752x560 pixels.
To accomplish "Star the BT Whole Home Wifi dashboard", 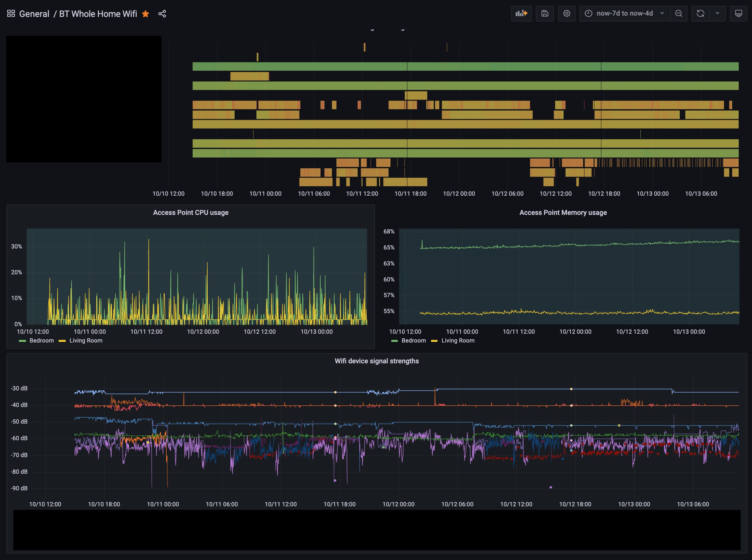I will tap(146, 14).
